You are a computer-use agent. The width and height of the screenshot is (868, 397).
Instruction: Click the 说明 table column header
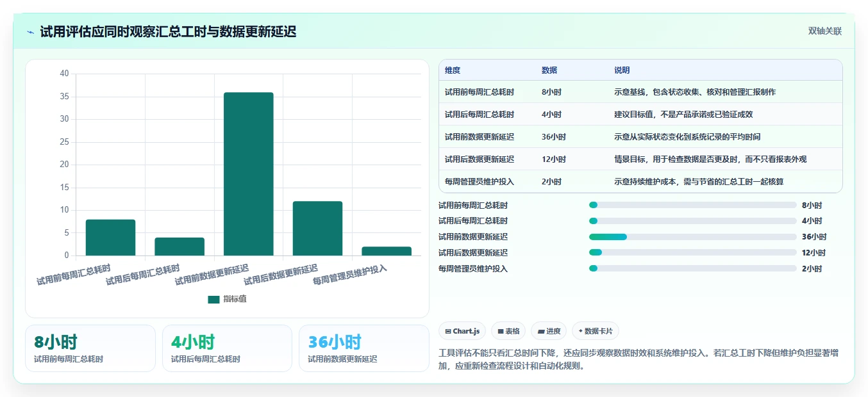pyautogui.click(x=622, y=70)
